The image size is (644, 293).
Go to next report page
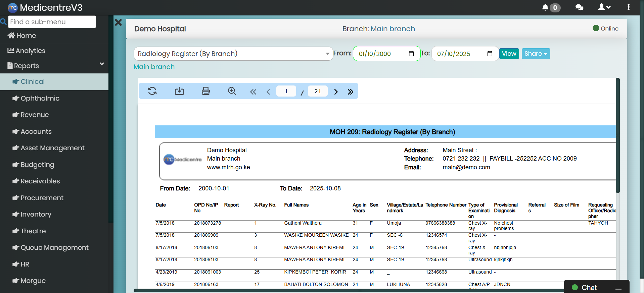point(336,92)
